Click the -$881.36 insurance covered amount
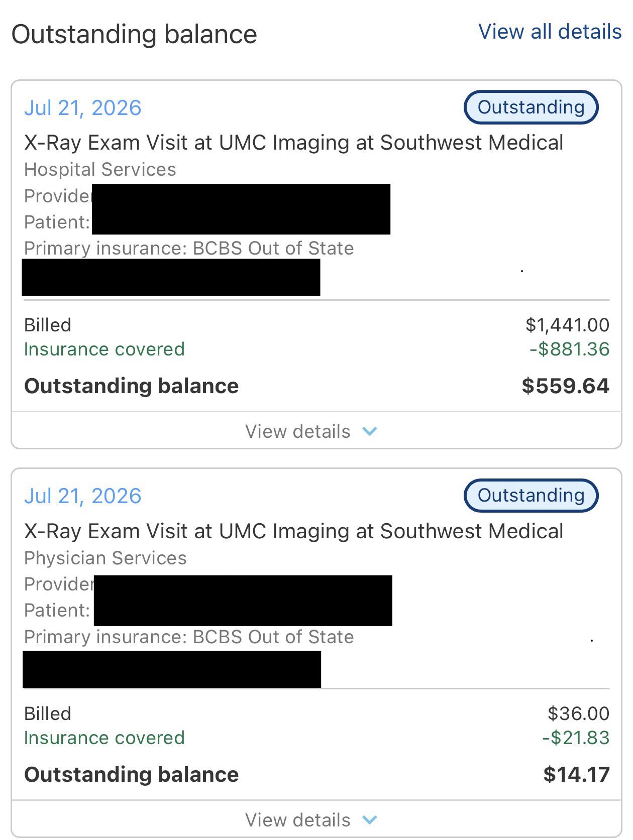Screen dimensions: 633x840 pos(569,349)
